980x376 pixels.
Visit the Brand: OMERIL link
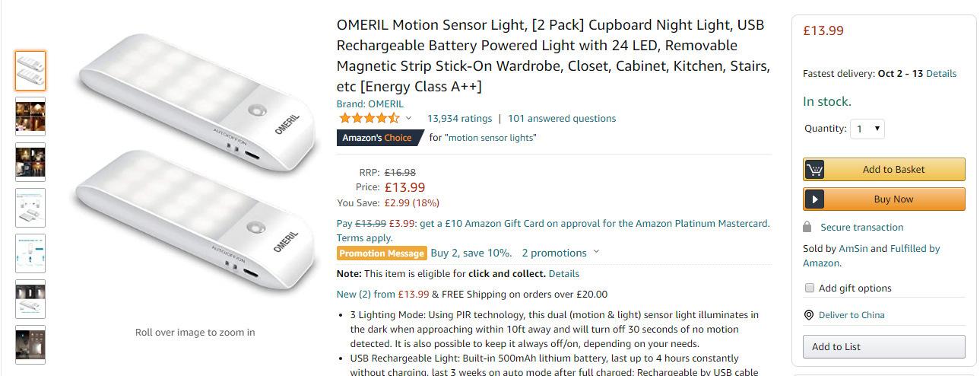pyautogui.click(x=369, y=104)
